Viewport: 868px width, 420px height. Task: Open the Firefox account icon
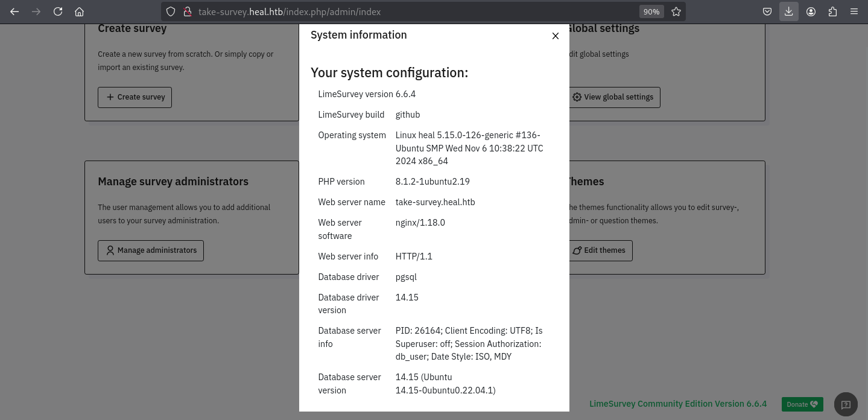click(x=811, y=11)
